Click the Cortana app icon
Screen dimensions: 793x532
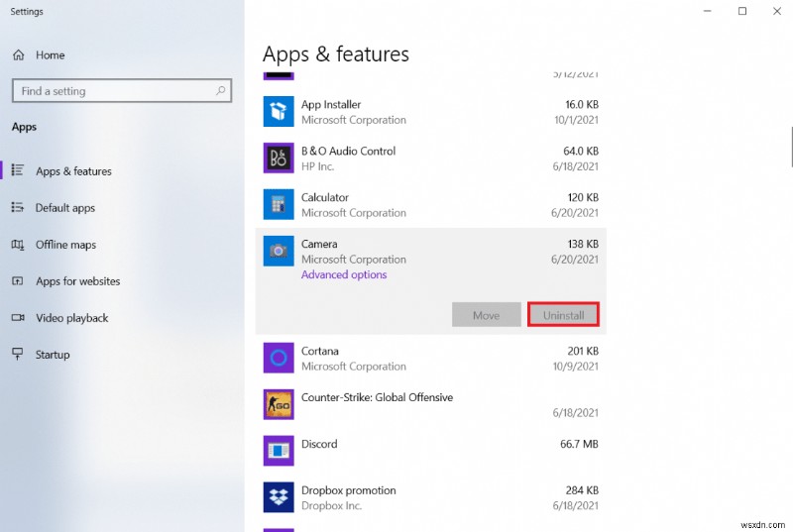click(x=279, y=357)
